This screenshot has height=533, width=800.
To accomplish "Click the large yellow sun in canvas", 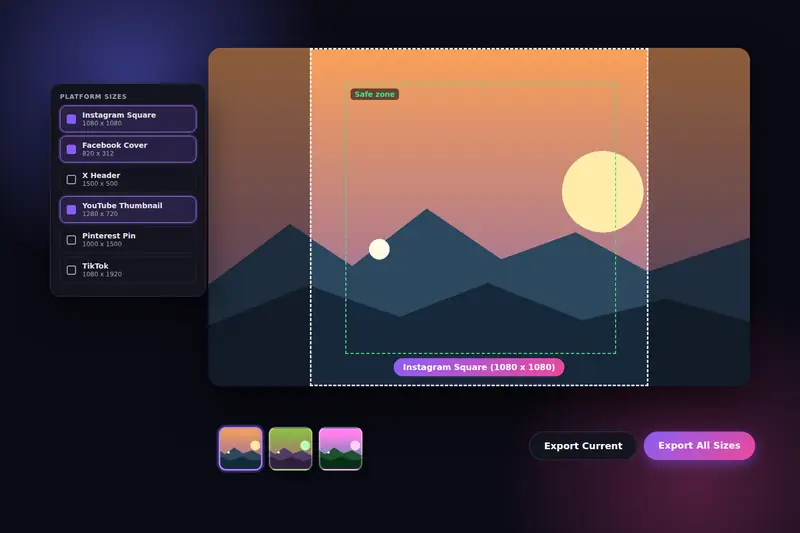I will pos(603,192).
